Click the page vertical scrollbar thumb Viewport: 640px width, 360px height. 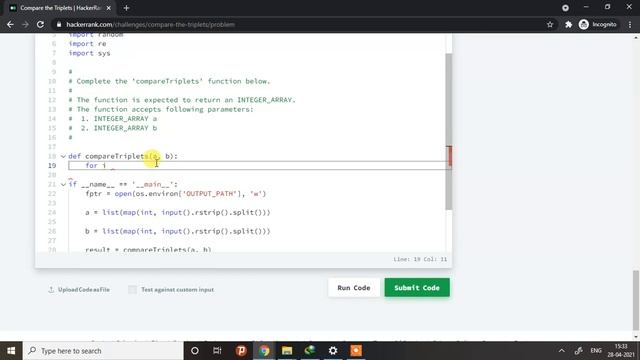(636, 299)
